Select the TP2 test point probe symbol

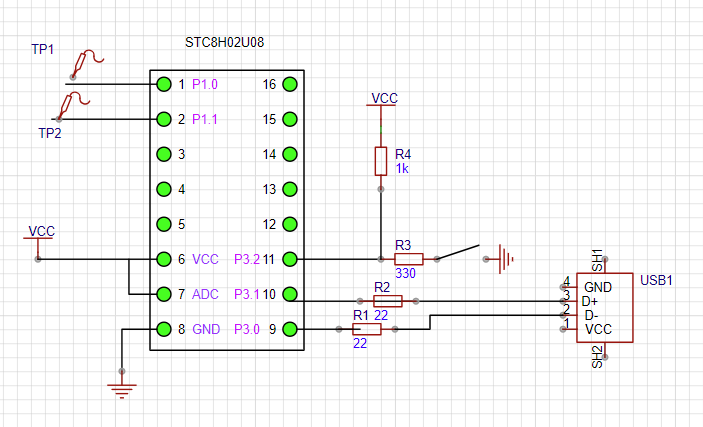click(74, 101)
